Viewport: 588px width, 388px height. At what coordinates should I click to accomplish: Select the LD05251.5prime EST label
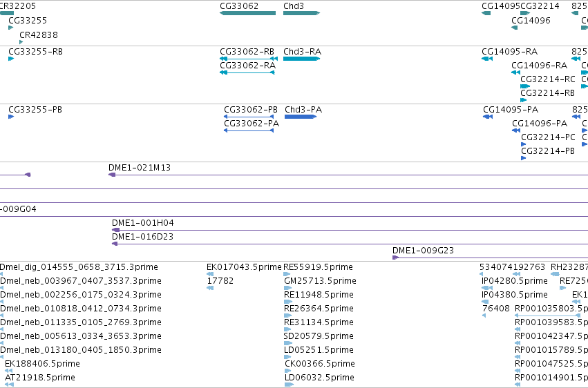tap(319, 350)
